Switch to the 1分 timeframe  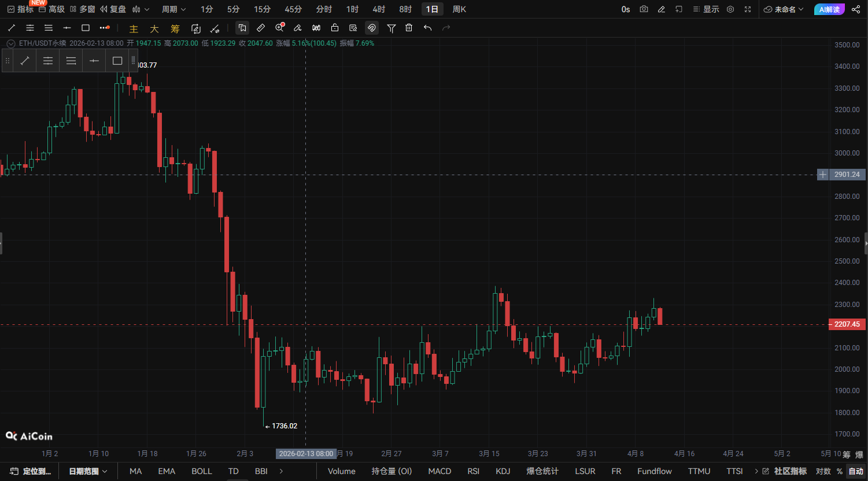point(206,9)
